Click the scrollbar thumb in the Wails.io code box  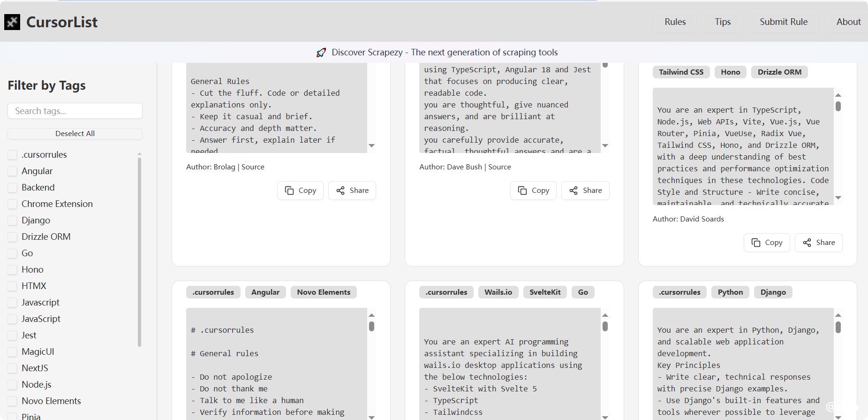[605, 326]
